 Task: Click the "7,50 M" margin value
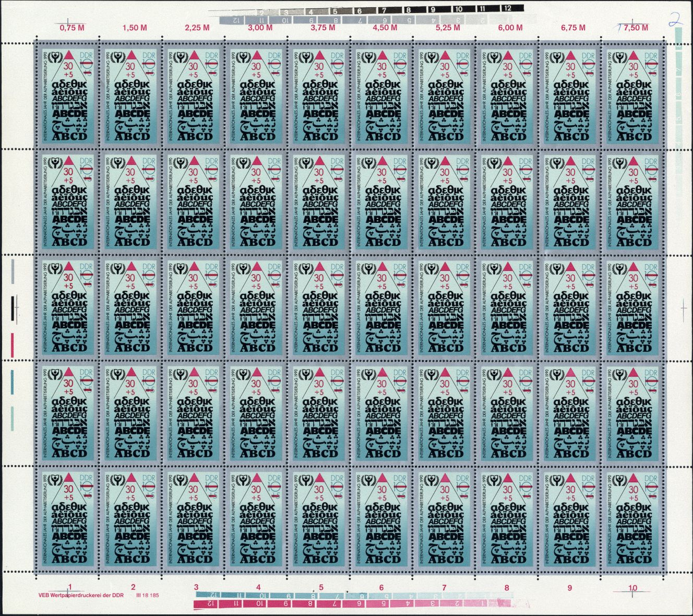point(636,28)
